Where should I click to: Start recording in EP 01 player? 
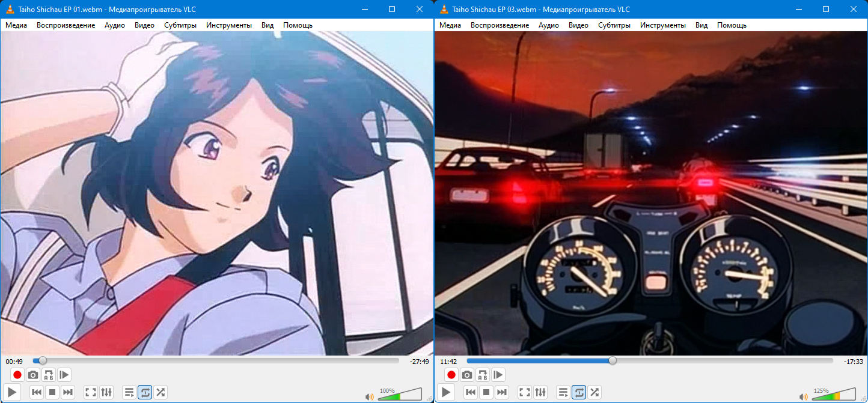tap(17, 375)
